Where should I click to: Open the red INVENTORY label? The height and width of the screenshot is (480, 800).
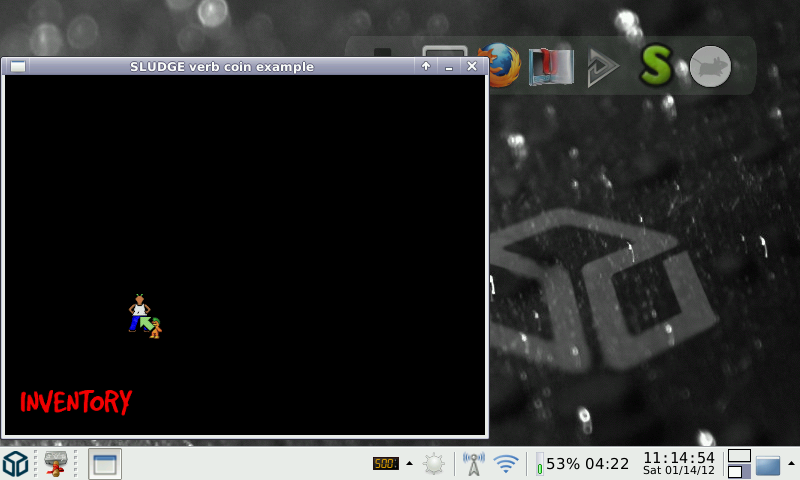click(76, 402)
